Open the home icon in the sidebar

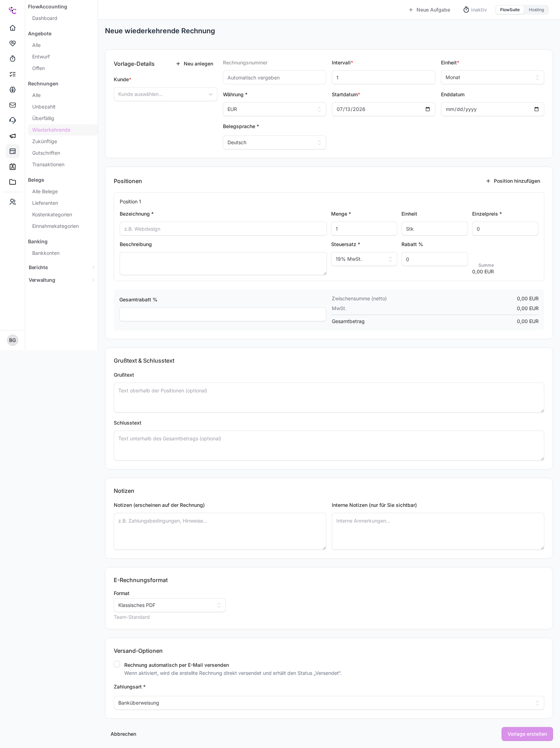pyautogui.click(x=13, y=28)
